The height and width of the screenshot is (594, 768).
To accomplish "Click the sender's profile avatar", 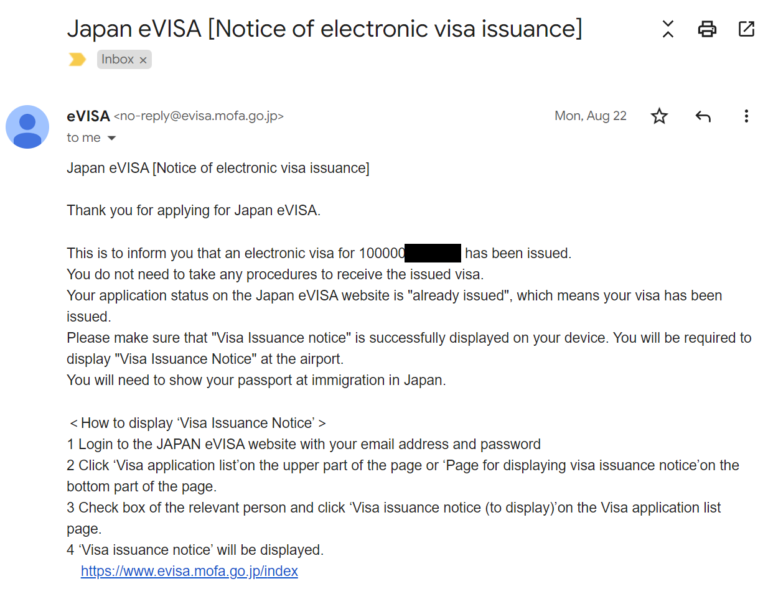I will 27,126.
